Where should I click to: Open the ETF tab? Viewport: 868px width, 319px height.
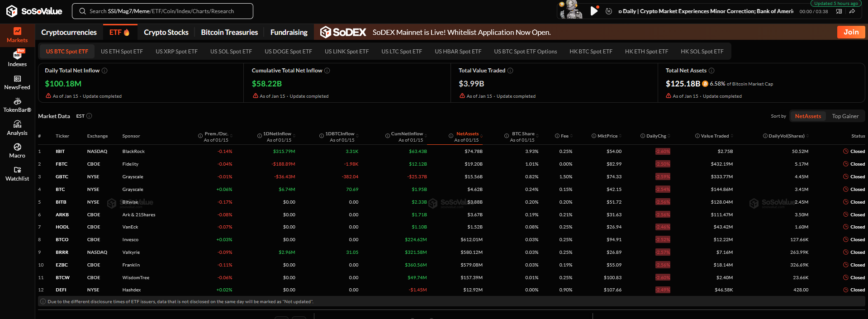(x=119, y=32)
